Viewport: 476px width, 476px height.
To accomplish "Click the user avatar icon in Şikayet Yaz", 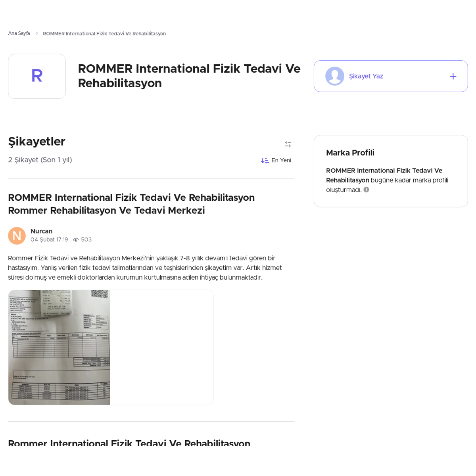I will pyautogui.click(x=335, y=76).
